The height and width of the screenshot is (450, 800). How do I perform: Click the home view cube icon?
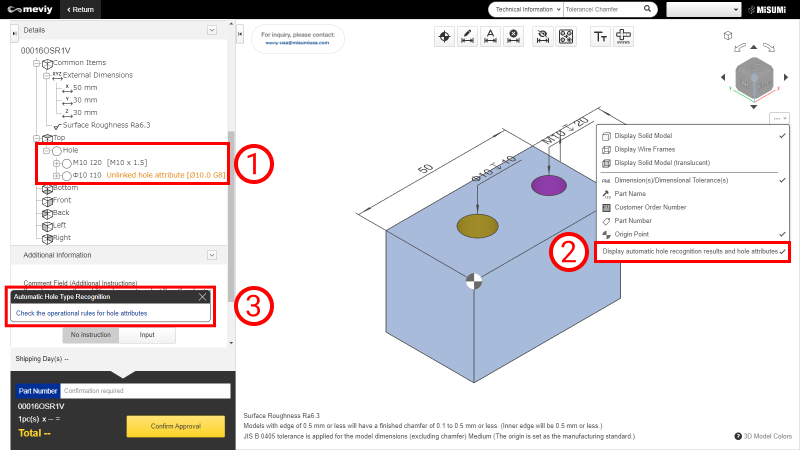[x=728, y=35]
